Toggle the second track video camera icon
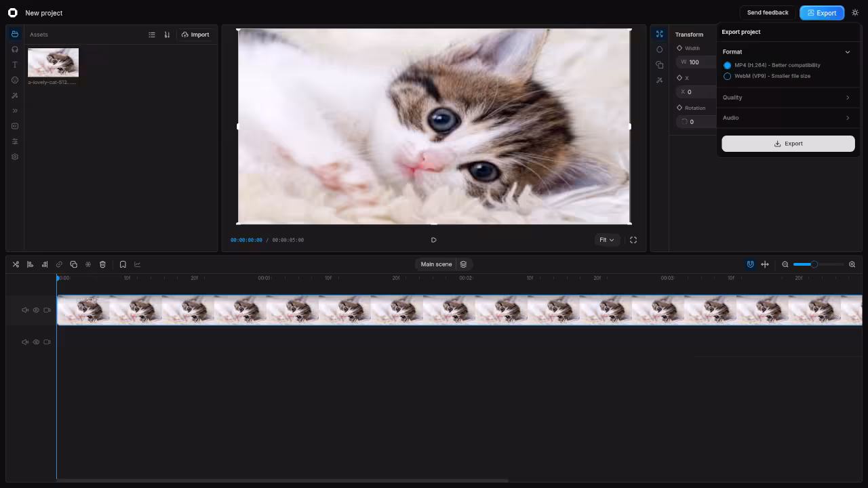The image size is (868, 488). click(47, 342)
